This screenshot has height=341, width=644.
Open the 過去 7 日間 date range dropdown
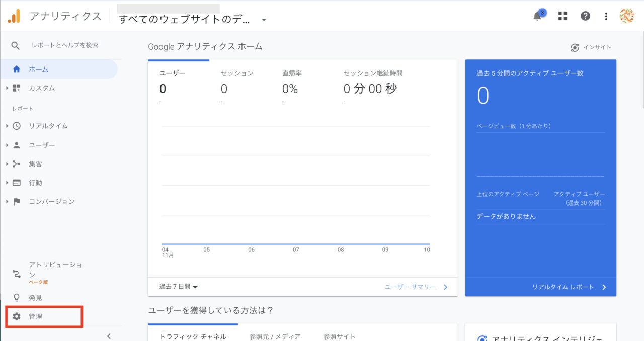pos(179,287)
